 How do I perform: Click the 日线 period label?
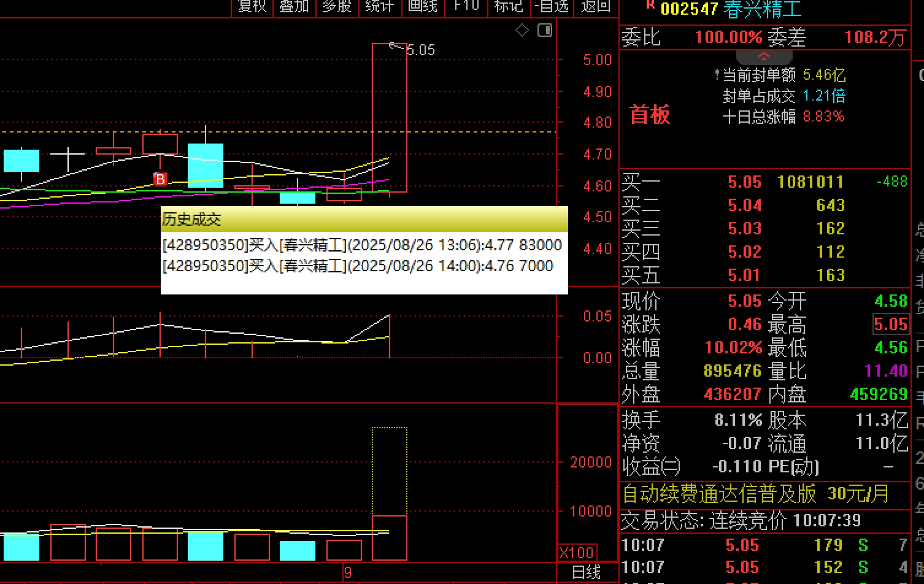(586, 572)
